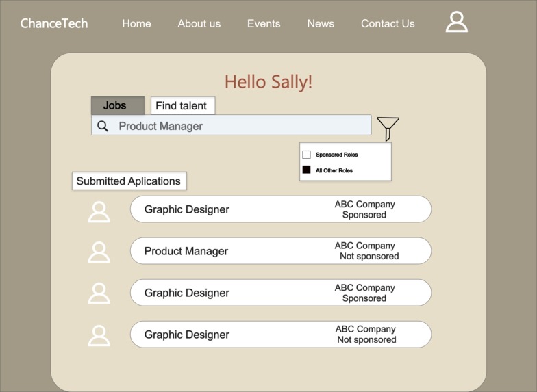537x392 pixels.
Task: Click avatar beside last Graphic Designer Not sponsored row
Action: tap(99, 335)
